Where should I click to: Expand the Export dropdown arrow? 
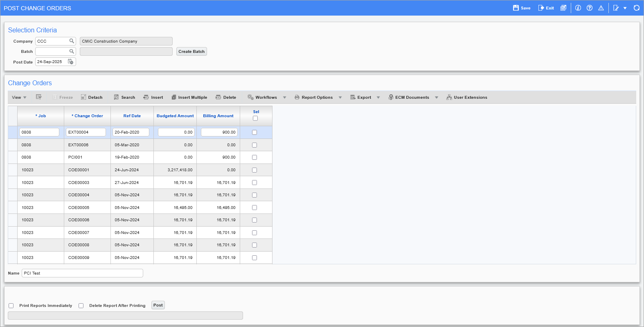tap(378, 98)
